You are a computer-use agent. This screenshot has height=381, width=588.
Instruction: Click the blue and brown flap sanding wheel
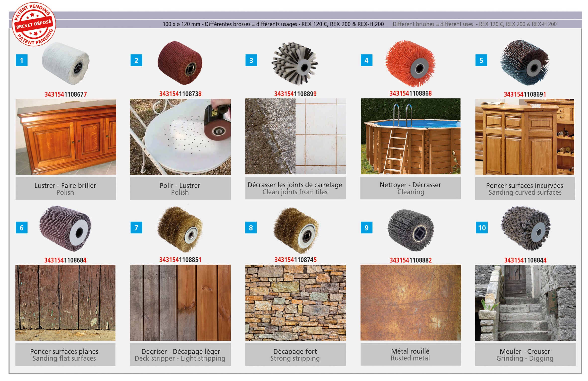525,63
